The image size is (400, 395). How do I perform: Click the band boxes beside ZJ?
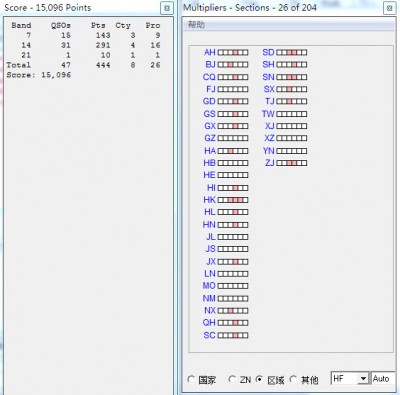(x=292, y=163)
